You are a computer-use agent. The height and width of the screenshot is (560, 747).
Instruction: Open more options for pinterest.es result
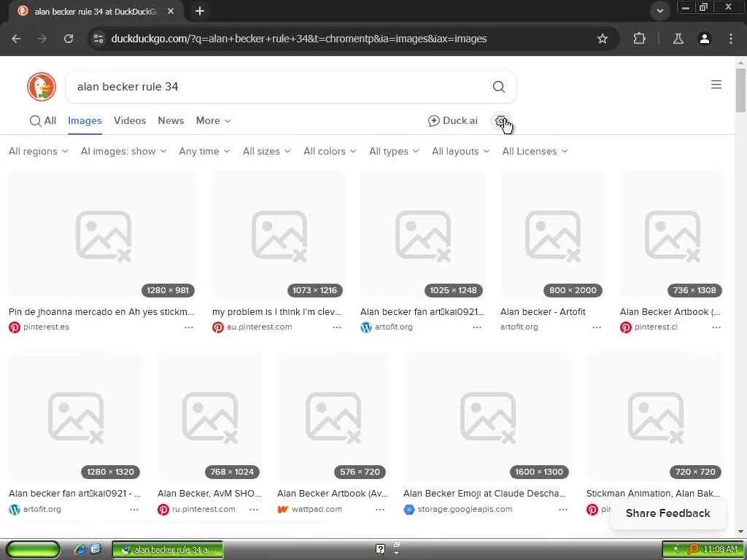click(x=189, y=327)
